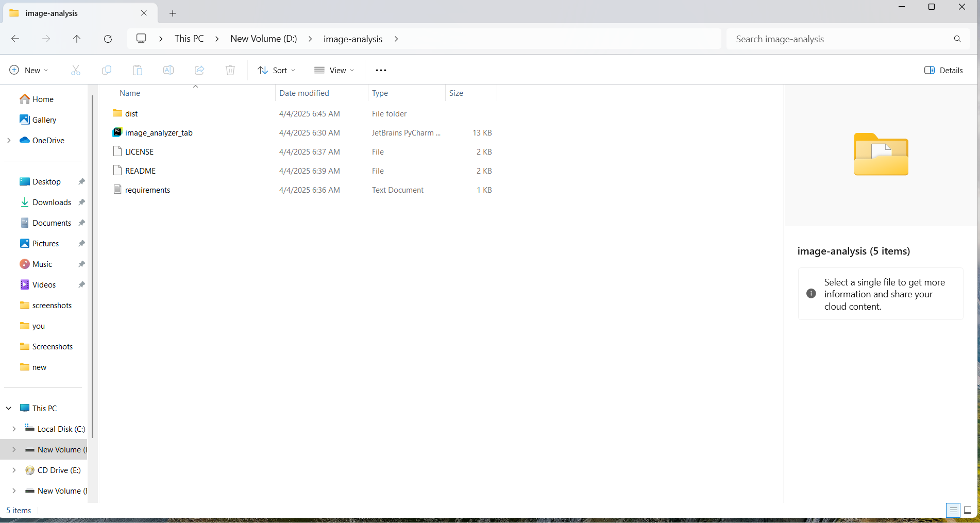
Task: Click the Rename icon in toolbar
Action: coord(168,70)
